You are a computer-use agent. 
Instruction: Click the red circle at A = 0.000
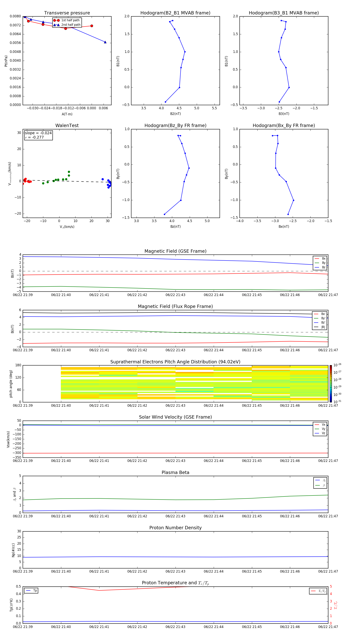[92, 26]
